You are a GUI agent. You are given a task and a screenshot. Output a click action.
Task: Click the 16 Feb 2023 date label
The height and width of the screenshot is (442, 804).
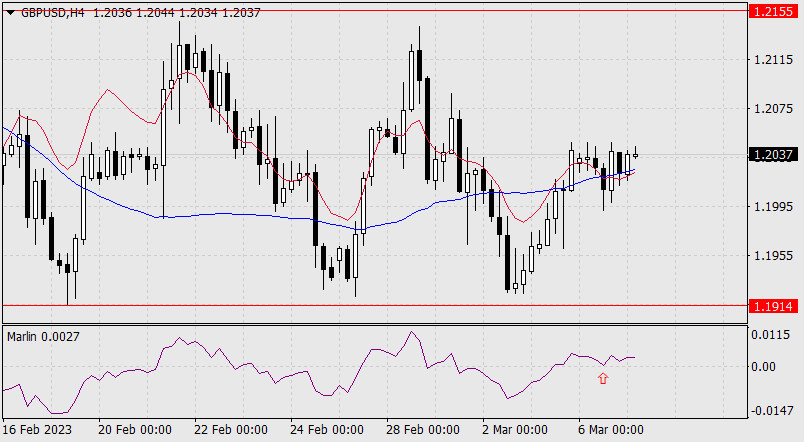[x=40, y=429]
